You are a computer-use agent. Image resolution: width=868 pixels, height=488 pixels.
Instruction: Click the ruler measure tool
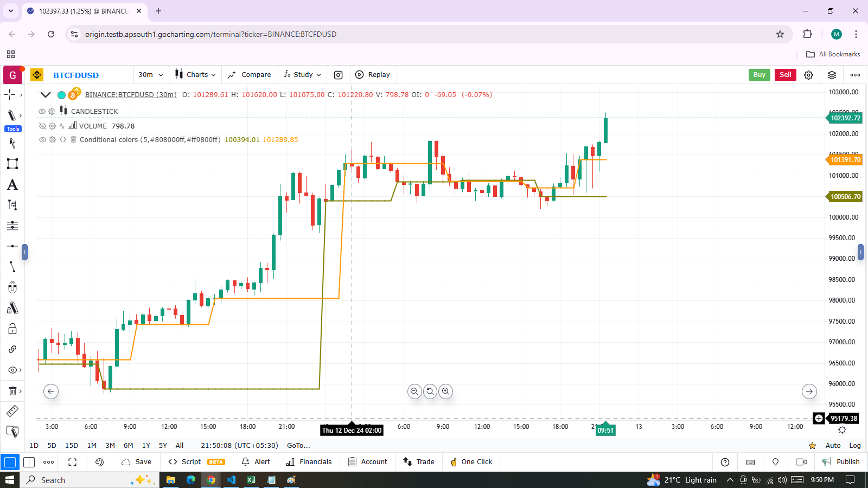(x=12, y=411)
